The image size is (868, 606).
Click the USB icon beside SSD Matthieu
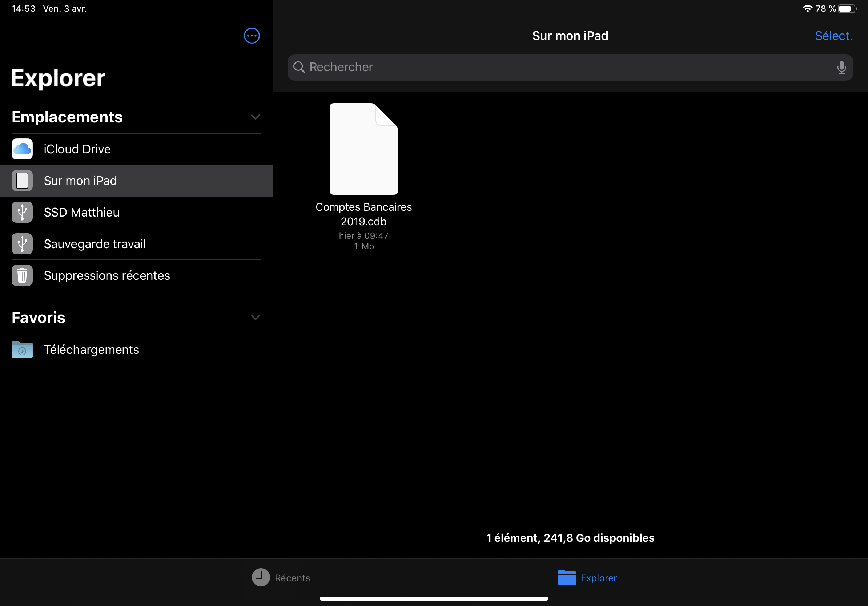pos(22,212)
